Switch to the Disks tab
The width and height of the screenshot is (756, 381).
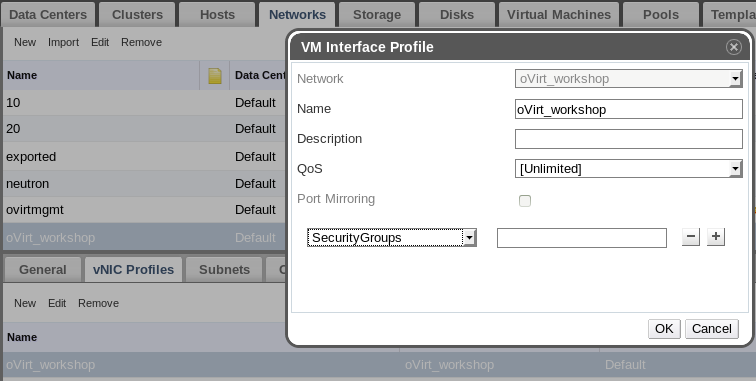tap(457, 14)
